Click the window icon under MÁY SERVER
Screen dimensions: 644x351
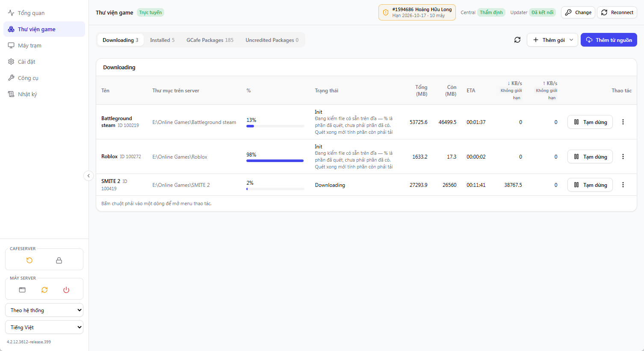click(x=22, y=290)
